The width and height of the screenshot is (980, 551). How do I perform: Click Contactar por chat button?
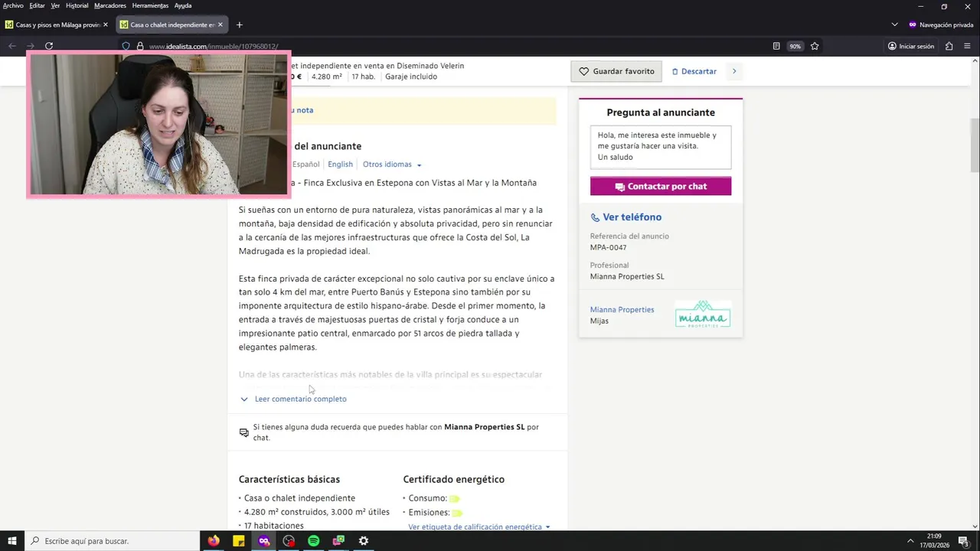[x=661, y=186]
